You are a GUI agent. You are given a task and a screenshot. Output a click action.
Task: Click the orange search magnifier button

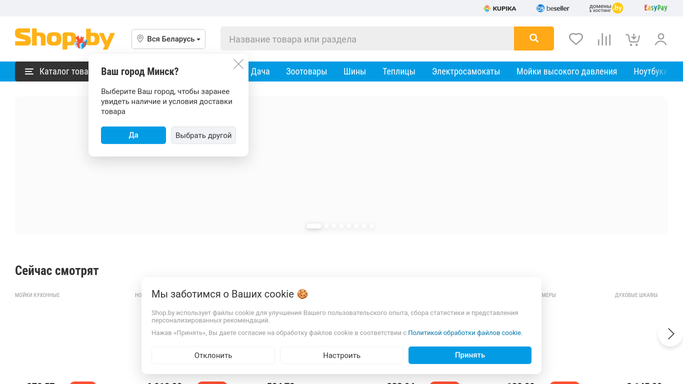coord(534,39)
